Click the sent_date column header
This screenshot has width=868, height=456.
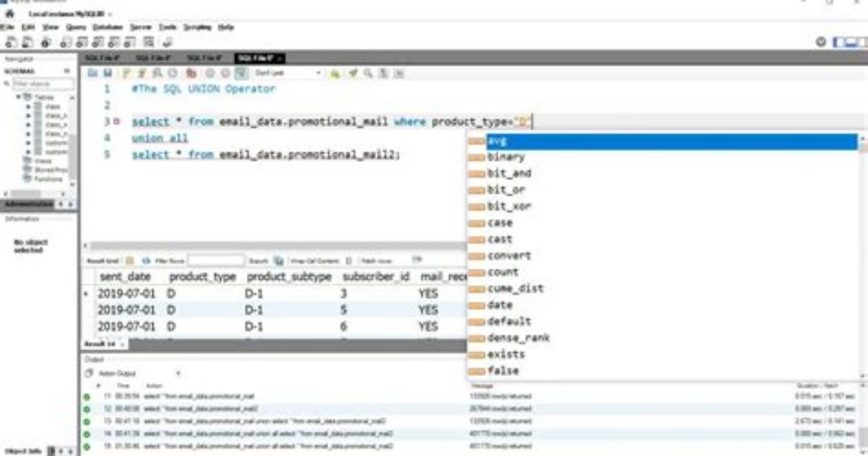[125, 277]
